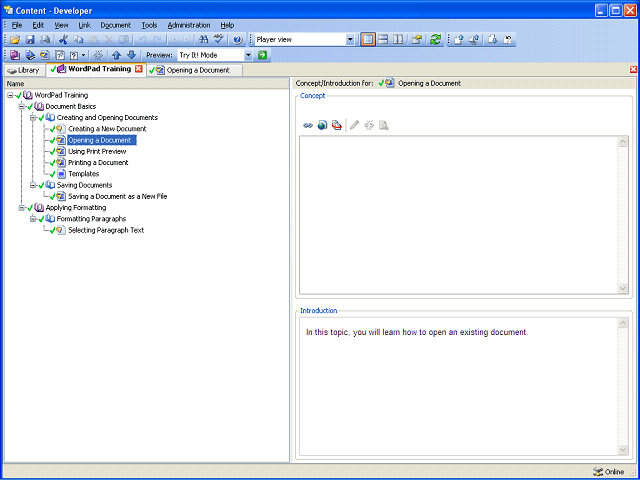Select Using Print Preview topic
The width and height of the screenshot is (640, 480).
pyautogui.click(x=97, y=151)
